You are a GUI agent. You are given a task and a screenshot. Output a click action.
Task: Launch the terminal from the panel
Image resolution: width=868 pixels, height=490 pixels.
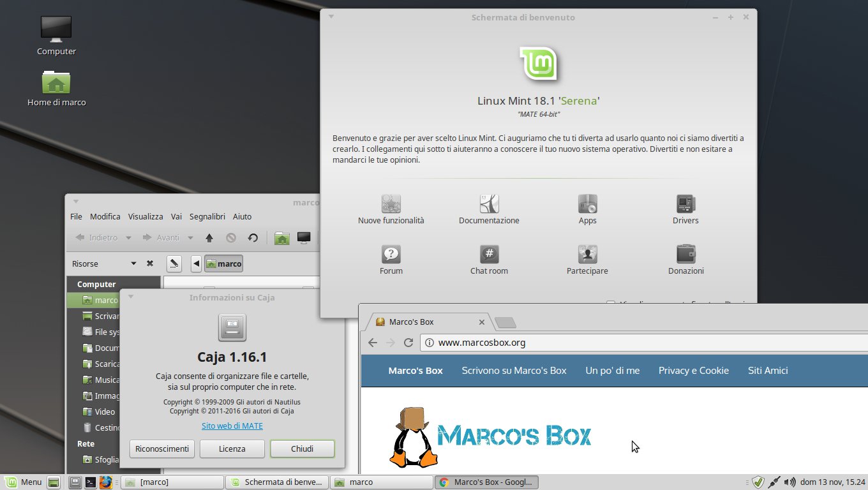(x=91, y=482)
